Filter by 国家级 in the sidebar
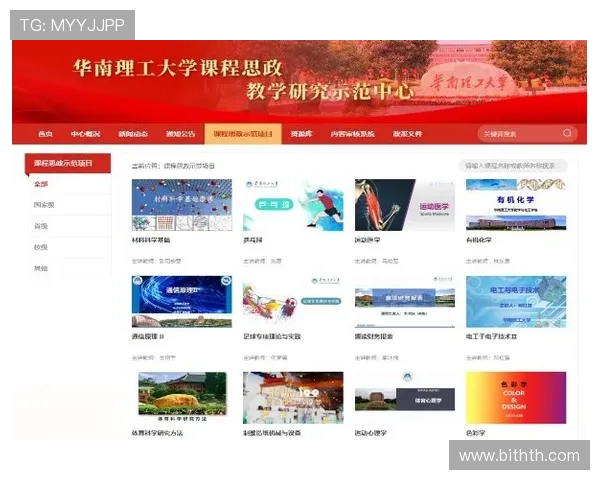The height and width of the screenshot is (480, 600). pos(44,205)
